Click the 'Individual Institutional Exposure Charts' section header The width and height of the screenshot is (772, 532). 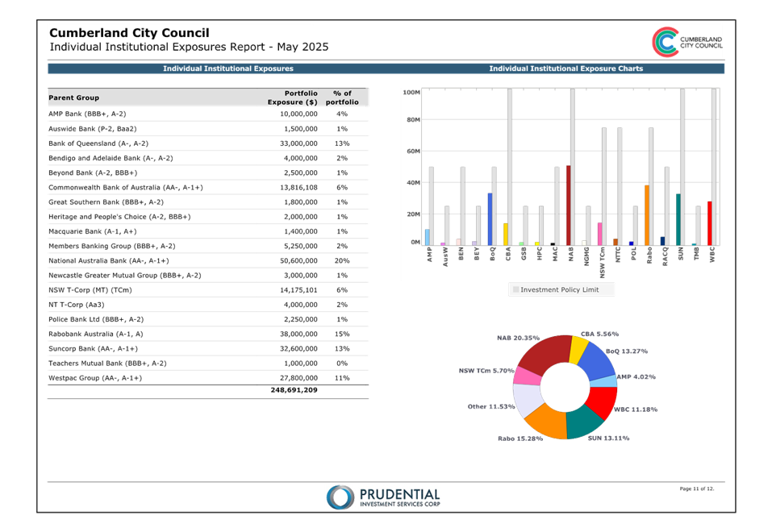coord(565,69)
